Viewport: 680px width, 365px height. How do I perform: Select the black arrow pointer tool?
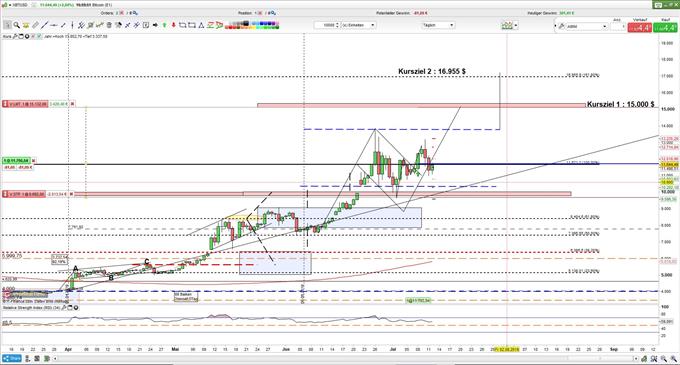pos(155,25)
